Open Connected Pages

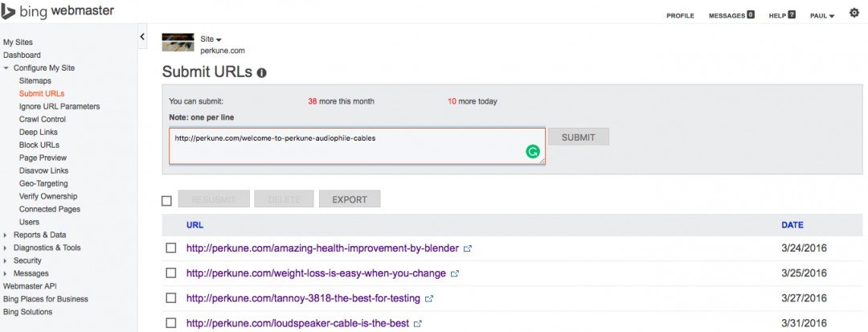click(x=49, y=209)
